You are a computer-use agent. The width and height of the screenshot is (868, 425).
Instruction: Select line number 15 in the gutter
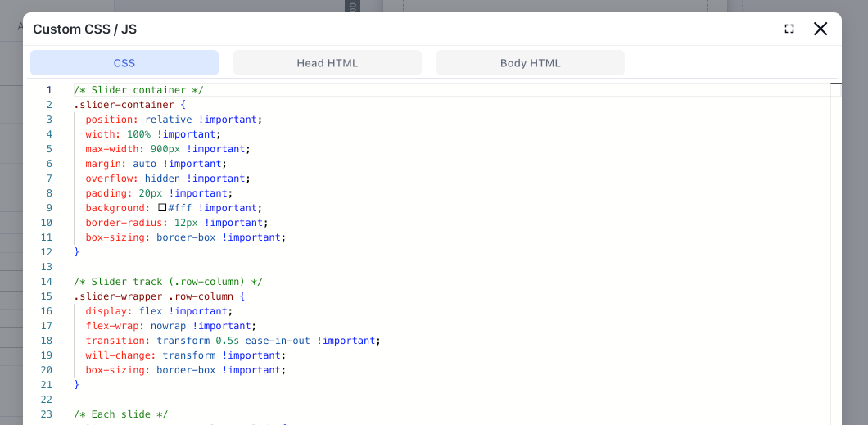[47, 296]
